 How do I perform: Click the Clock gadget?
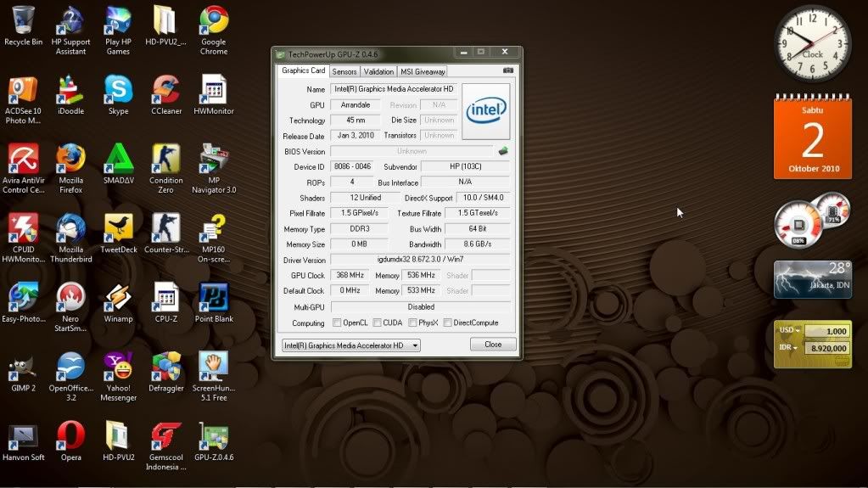click(x=812, y=42)
